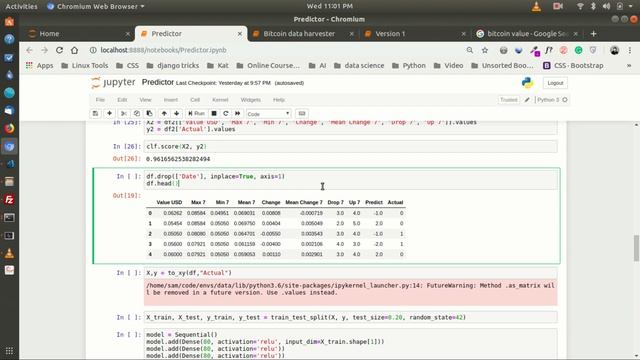Move selected cell down arrow
Viewport: 640px width, 360px height.
tap(176, 113)
